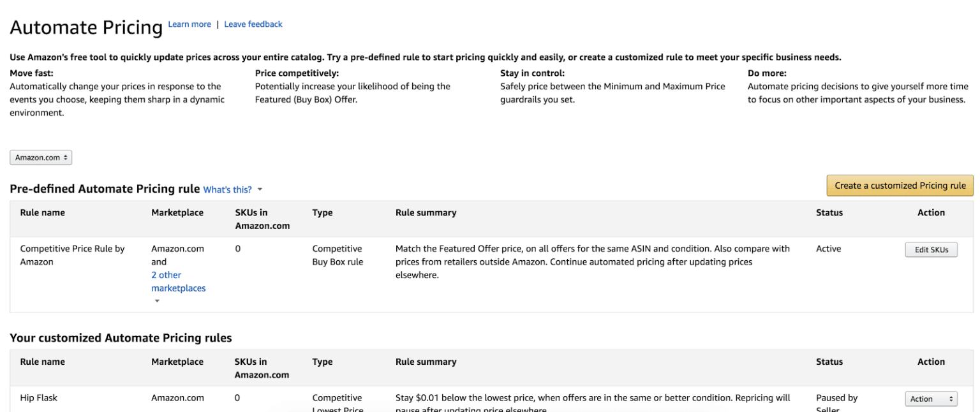Click the Active status of the pre-defined rule
The height and width of the screenshot is (412, 980).
tap(828, 249)
